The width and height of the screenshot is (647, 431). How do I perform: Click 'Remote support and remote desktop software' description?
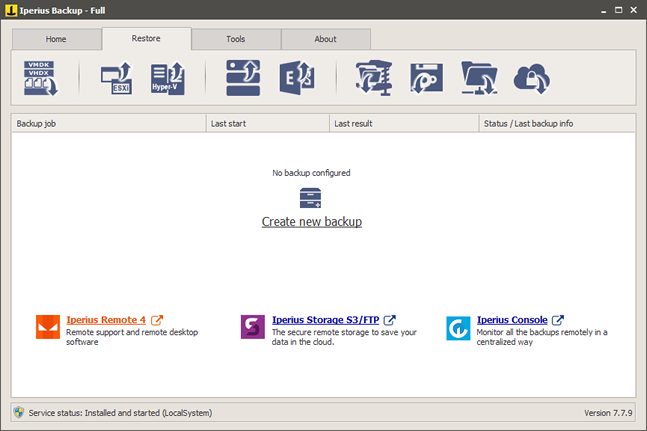132,337
